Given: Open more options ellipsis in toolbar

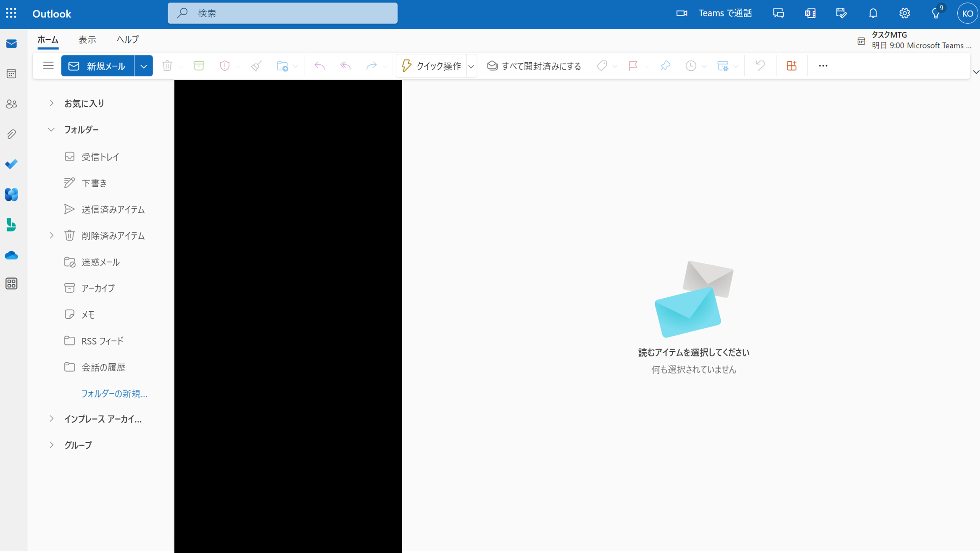Looking at the screenshot, I should click(823, 66).
